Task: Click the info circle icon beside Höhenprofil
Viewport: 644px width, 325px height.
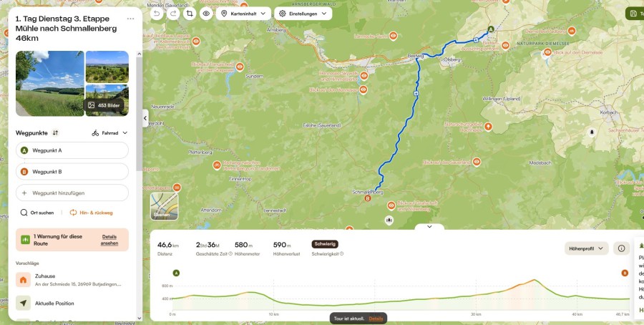Action: (x=621, y=248)
